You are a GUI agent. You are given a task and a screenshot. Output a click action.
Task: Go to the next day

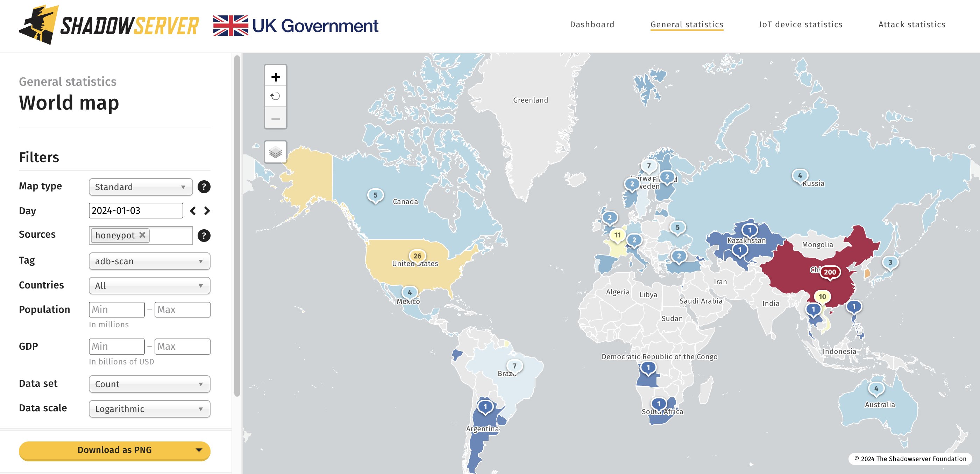pos(207,211)
